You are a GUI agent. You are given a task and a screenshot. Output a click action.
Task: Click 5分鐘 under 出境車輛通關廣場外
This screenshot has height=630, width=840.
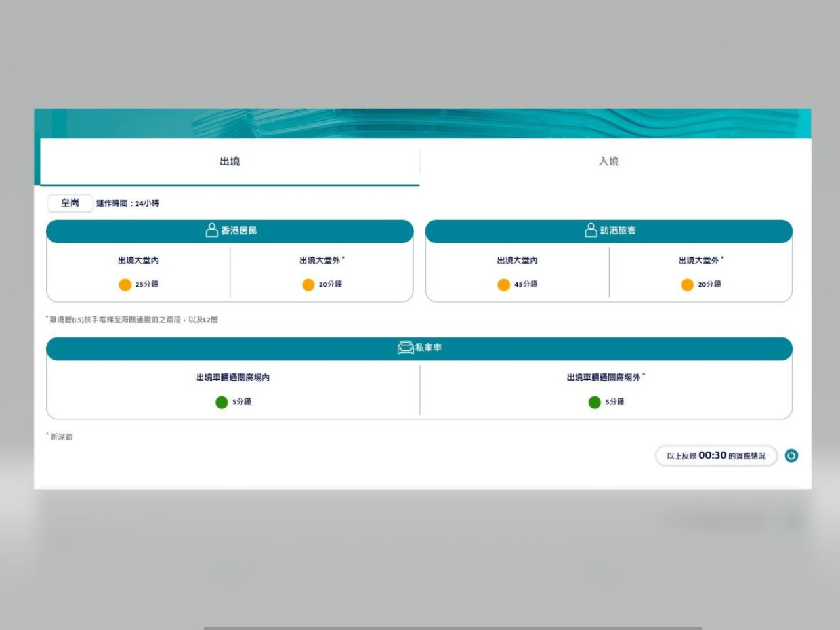tap(615, 402)
